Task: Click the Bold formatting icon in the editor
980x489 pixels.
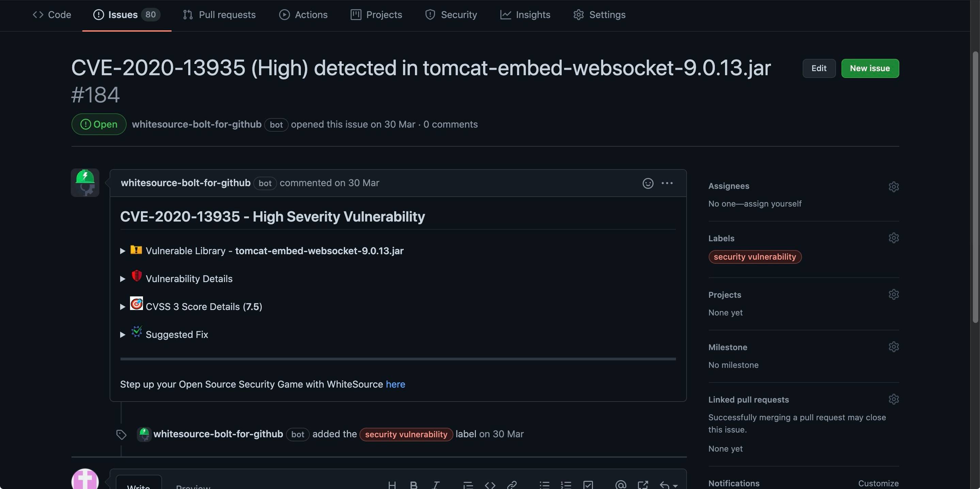Action: pyautogui.click(x=414, y=485)
